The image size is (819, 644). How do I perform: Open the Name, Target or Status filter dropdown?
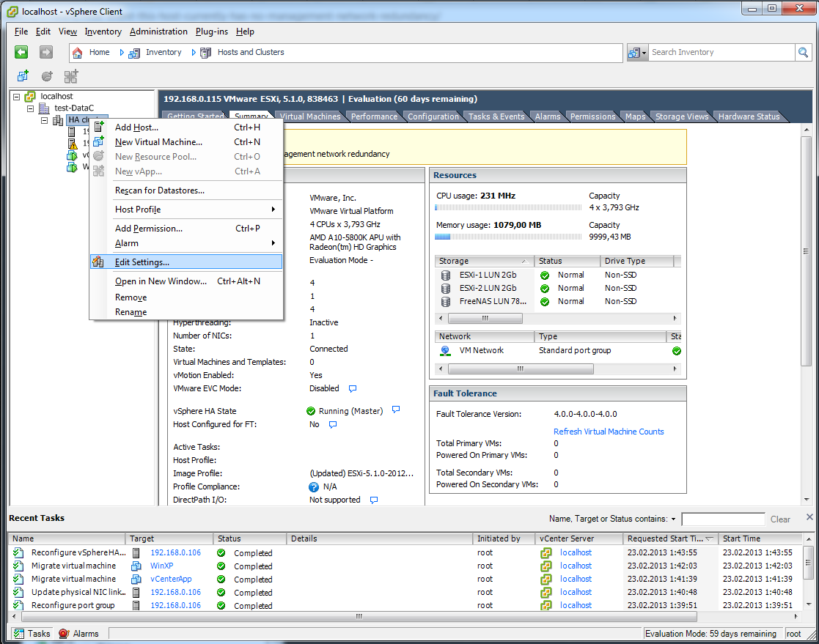673,519
